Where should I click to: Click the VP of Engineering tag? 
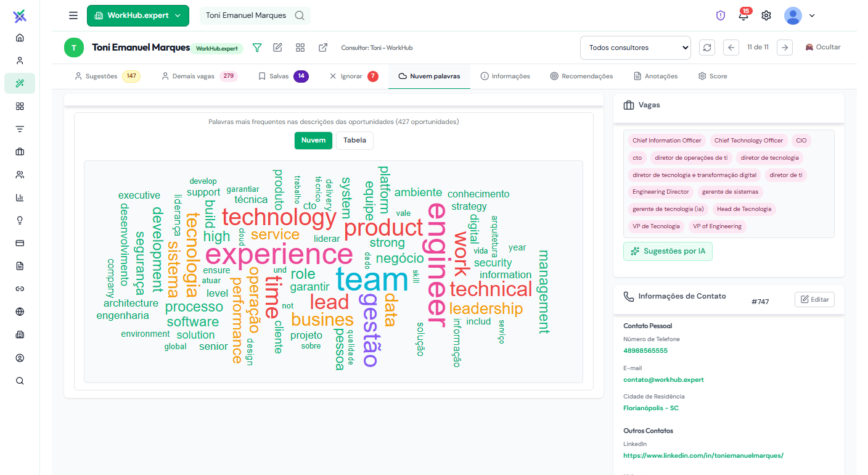click(x=717, y=226)
